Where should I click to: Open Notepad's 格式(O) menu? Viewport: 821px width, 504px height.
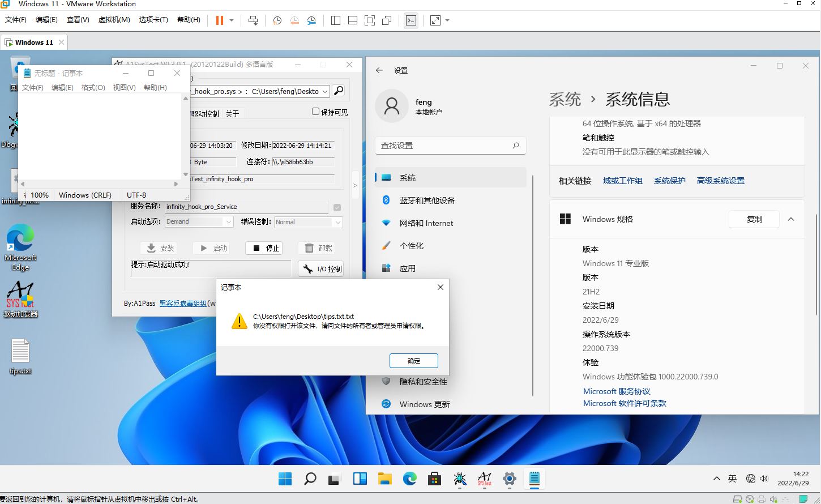pyautogui.click(x=93, y=87)
